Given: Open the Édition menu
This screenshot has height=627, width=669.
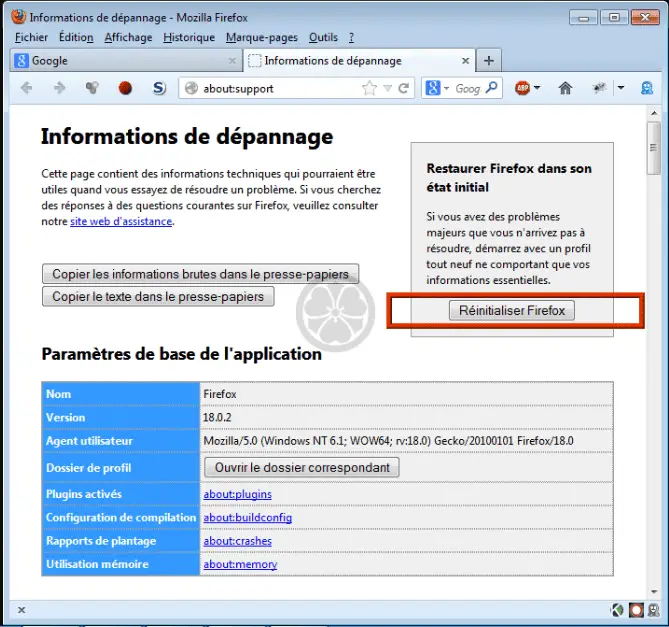Looking at the screenshot, I should tap(76, 38).
